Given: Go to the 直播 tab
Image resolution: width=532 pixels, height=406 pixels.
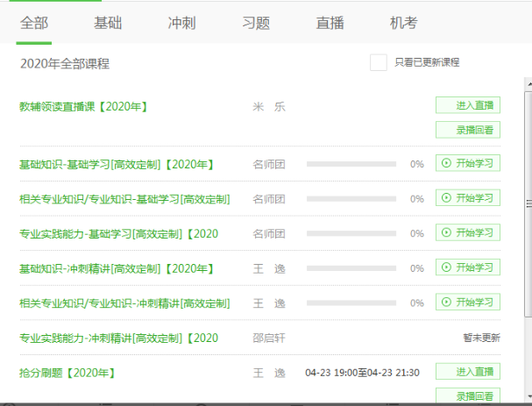Looking at the screenshot, I should (x=330, y=22).
